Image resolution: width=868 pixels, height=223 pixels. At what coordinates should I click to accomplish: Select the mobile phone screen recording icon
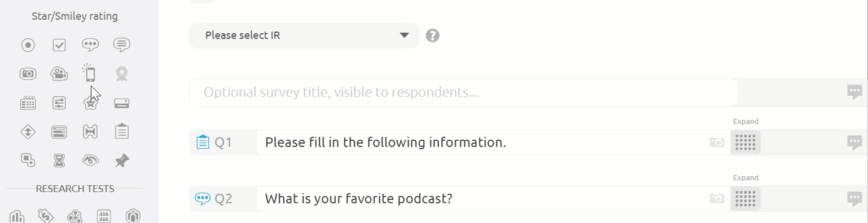coord(89,73)
